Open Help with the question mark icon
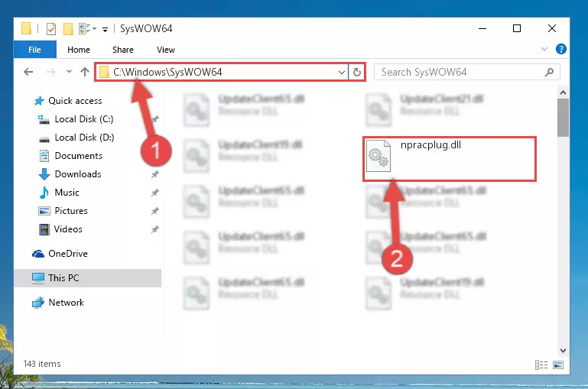Screen dimensions: 588x389 (x=561, y=49)
